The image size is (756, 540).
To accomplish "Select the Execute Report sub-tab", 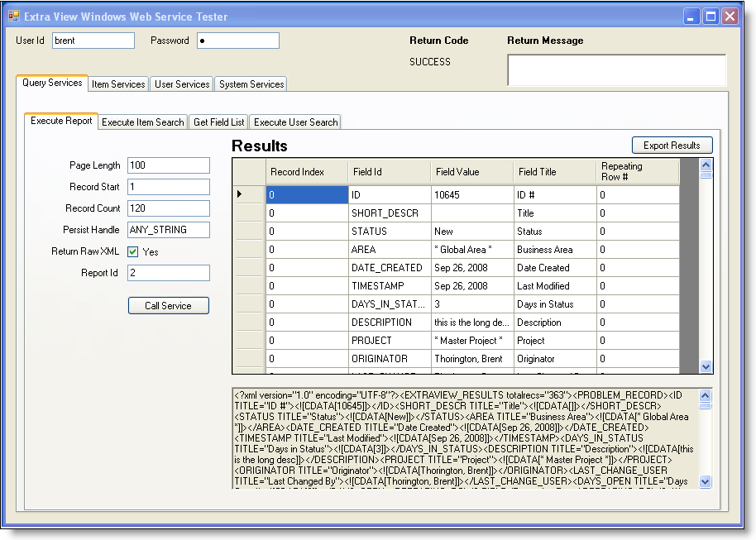I will pos(61,121).
